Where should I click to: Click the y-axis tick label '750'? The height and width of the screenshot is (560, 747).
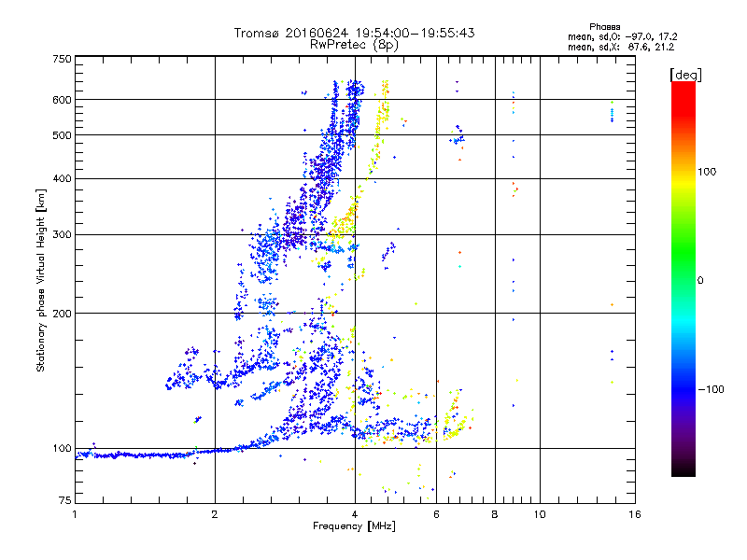pyautogui.click(x=63, y=59)
